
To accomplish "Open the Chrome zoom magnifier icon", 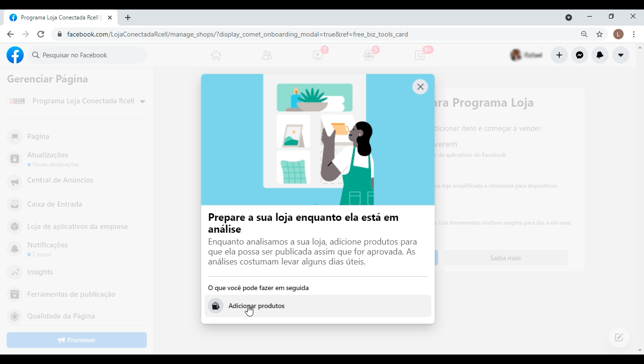I will tap(584, 34).
